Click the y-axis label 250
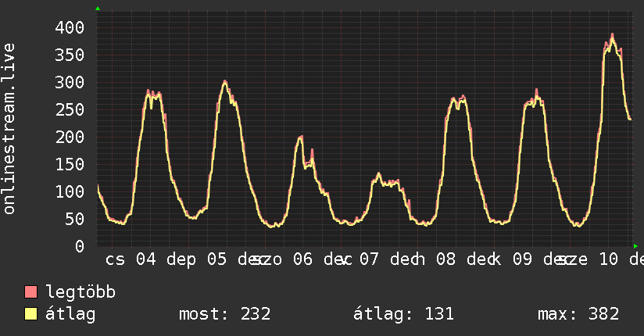This screenshot has height=336, width=644. tap(70, 109)
